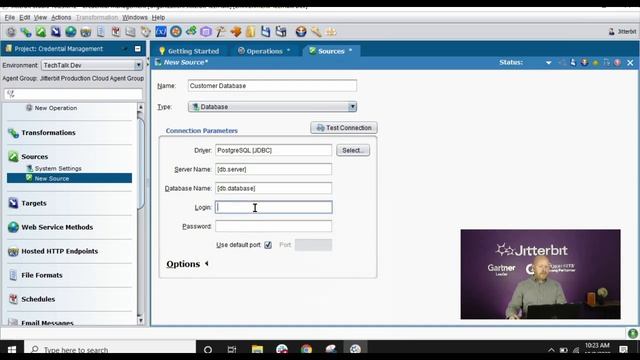
Task: Click the New Transformation toolbar icon
Action: click(x=26, y=31)
